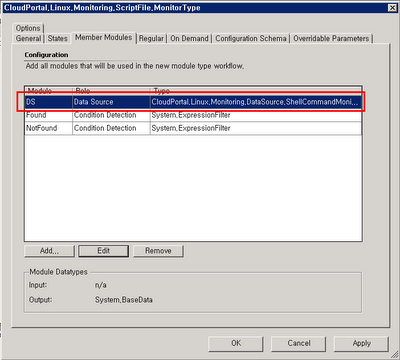Open the Regular tab
Screen dimensions: 400x360
coord(151,39)
